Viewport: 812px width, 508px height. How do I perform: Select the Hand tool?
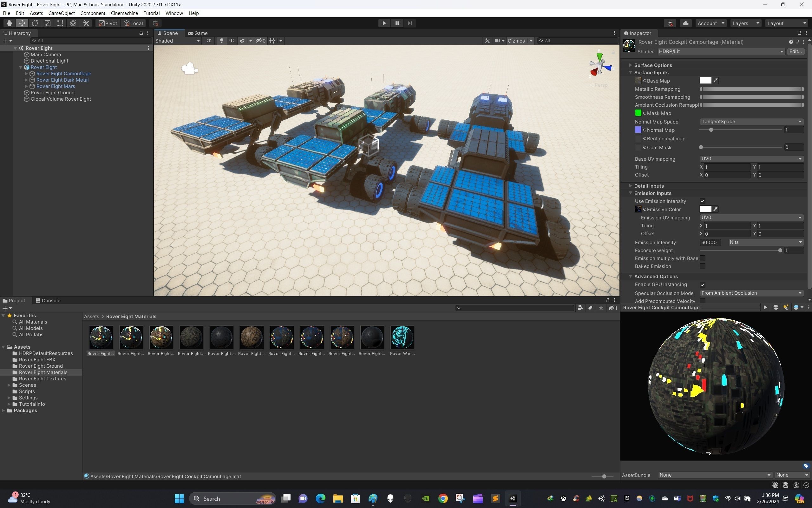point(10,23)
